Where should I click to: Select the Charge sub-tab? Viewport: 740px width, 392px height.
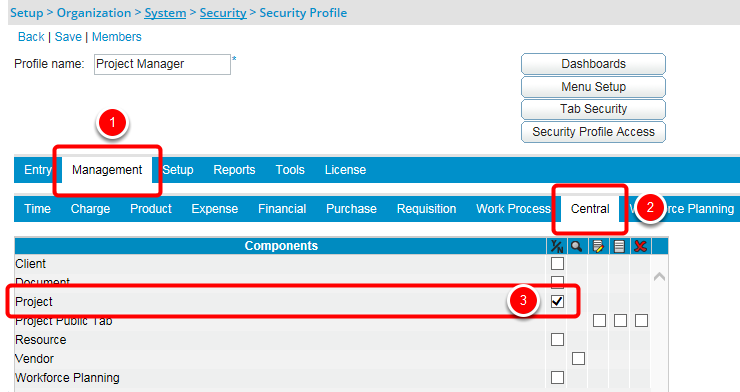pyautogui.click(x=90, y=209)
